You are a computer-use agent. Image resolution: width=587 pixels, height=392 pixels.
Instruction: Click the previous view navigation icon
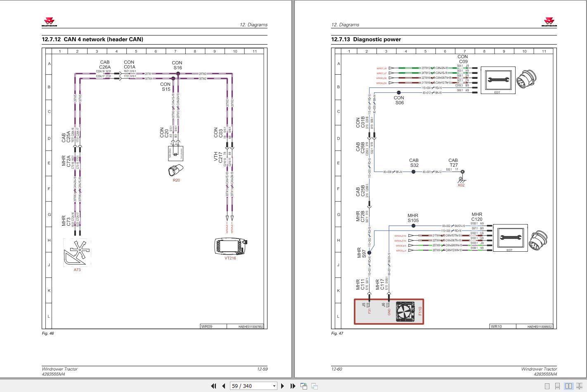304,386
